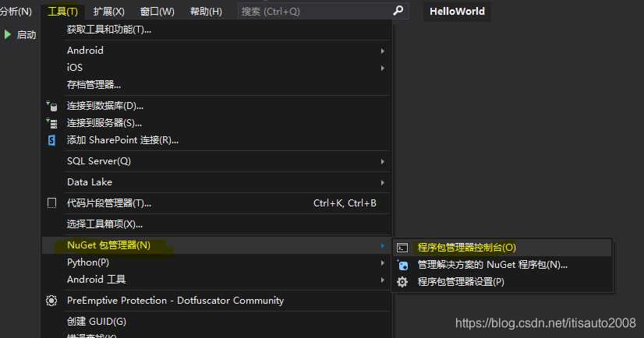Close the 工具(T) menu via its title

pos(62,11)
